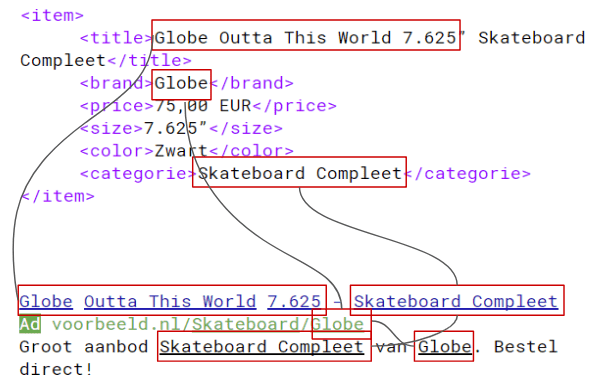The image size is (601, 390).
Task: Click the brand value "Globe" in the XML
Action: 181,83
